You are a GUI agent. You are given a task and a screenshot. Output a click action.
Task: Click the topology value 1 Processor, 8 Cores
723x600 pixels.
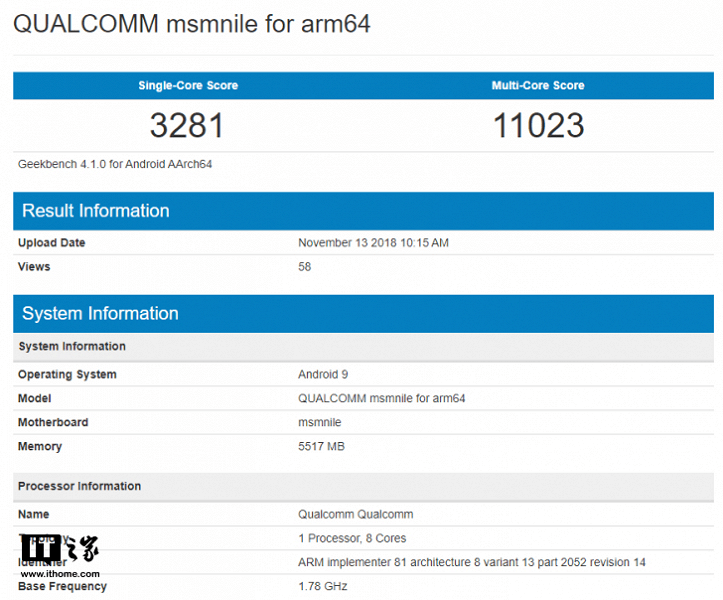tap(352, 539)
